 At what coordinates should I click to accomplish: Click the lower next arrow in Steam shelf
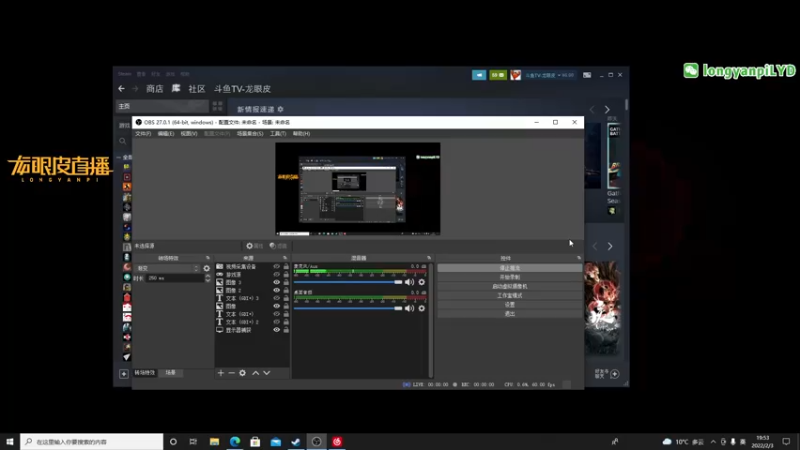tap(610, 246)
